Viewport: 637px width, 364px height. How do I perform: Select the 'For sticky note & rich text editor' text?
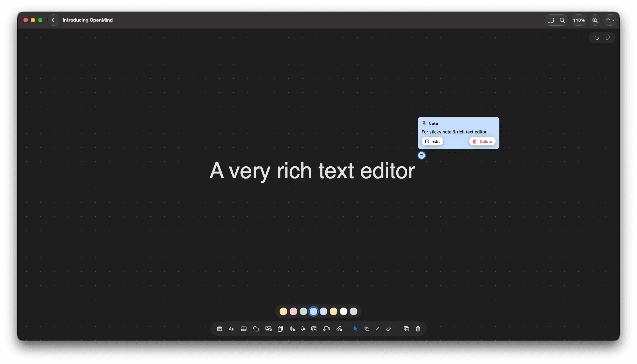tap(454, 132)
